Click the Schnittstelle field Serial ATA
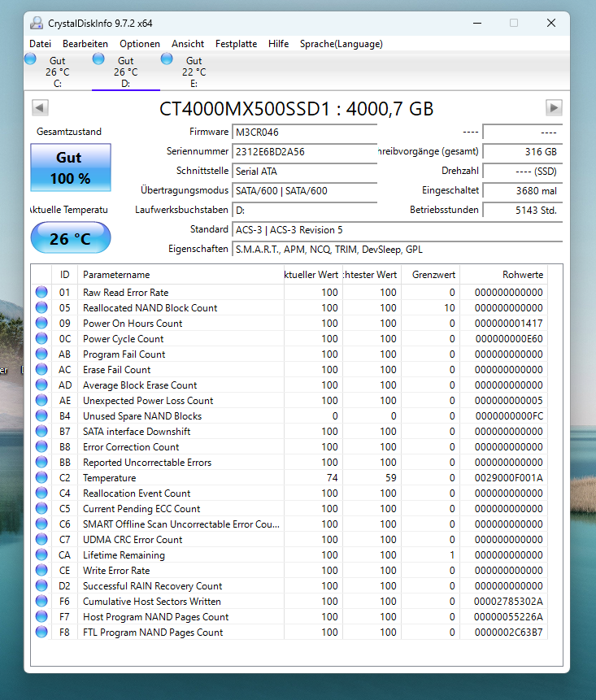The image size is (596, 700). click(304, 172)
